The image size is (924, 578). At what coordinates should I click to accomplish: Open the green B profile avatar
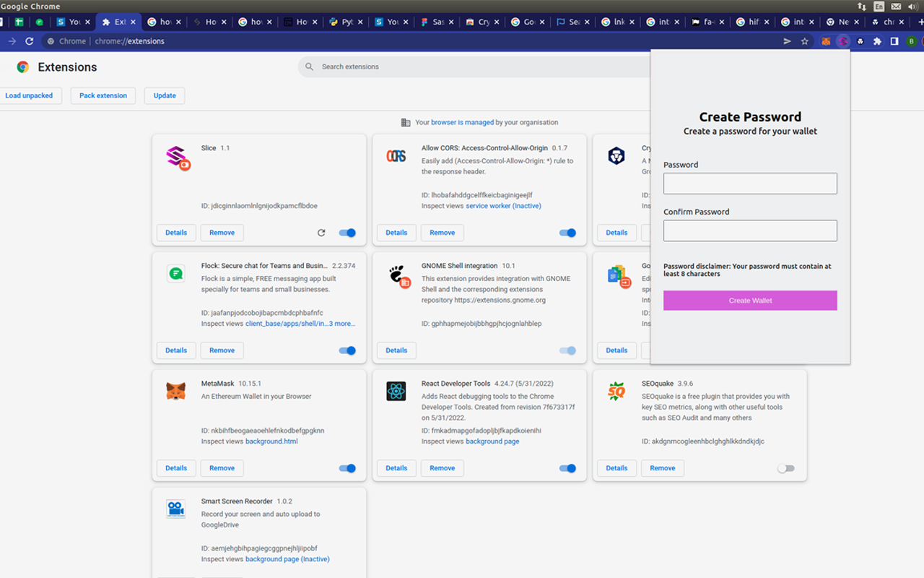(912, 41)
